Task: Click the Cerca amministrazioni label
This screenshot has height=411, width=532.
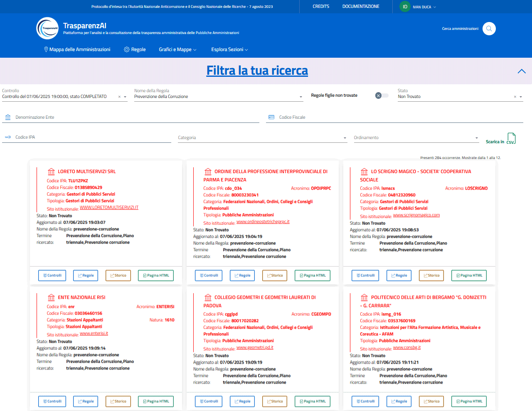Action: coord(460,29)
